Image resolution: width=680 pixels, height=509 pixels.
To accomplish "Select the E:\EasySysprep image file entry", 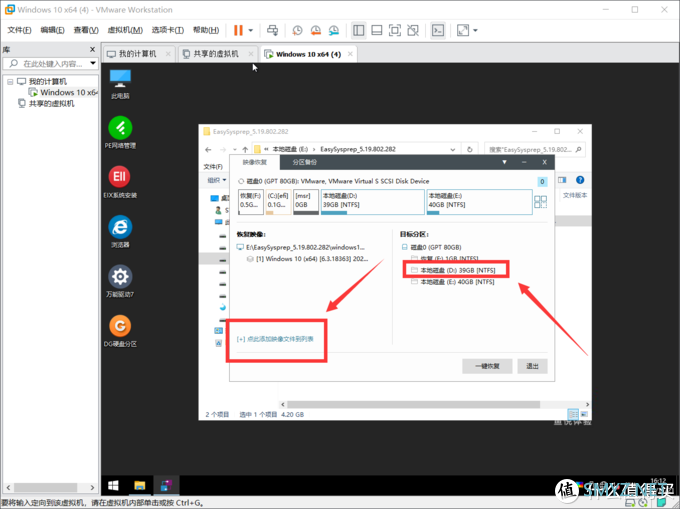I will click(301, 247).
